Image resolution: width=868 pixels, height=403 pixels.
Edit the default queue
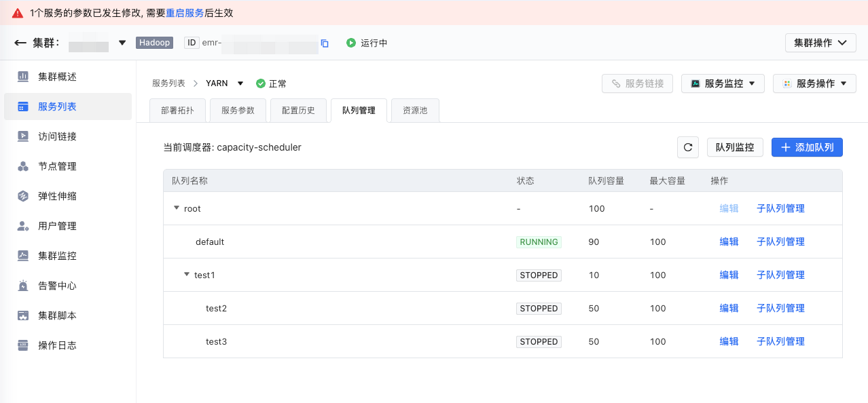(x=729, y=242)
